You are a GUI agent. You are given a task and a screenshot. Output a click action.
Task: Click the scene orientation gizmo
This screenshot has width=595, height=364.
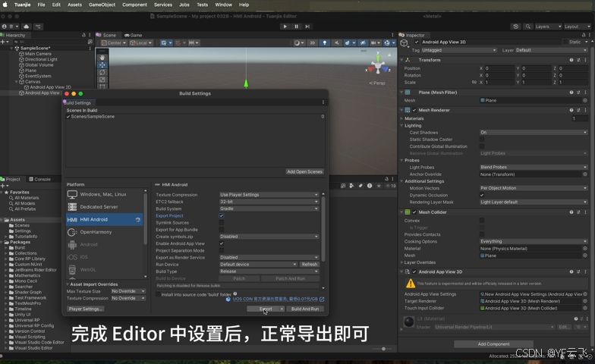click(x=378, y=67)
